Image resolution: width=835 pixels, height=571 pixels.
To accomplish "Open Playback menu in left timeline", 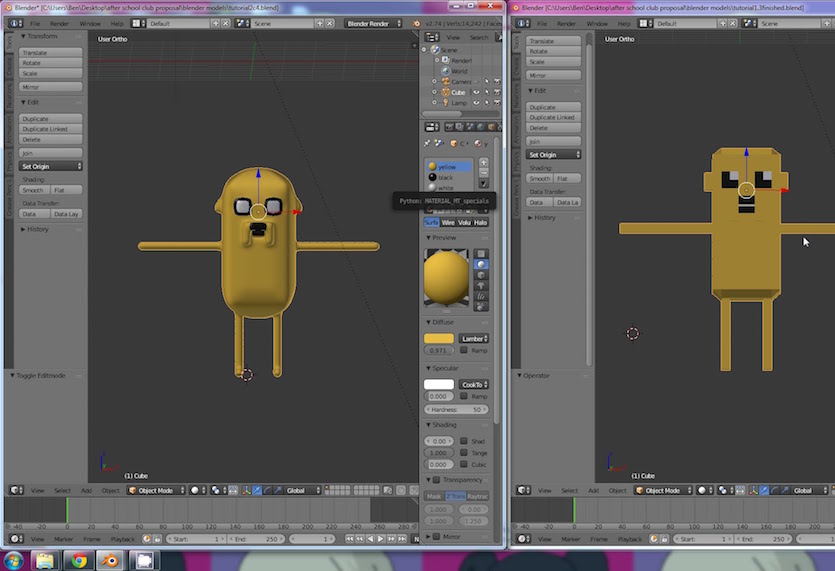I will (122, 539).
